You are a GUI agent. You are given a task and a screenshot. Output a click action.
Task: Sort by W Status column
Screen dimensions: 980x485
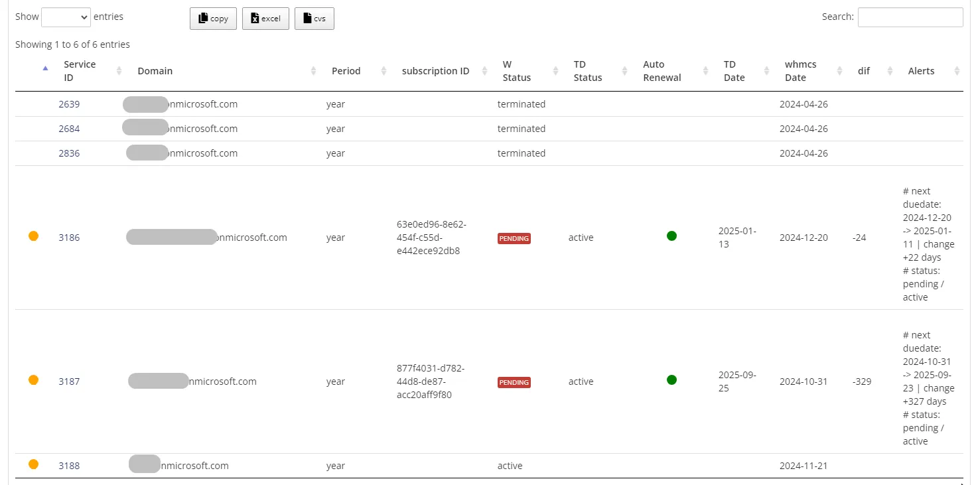point(516,71)
